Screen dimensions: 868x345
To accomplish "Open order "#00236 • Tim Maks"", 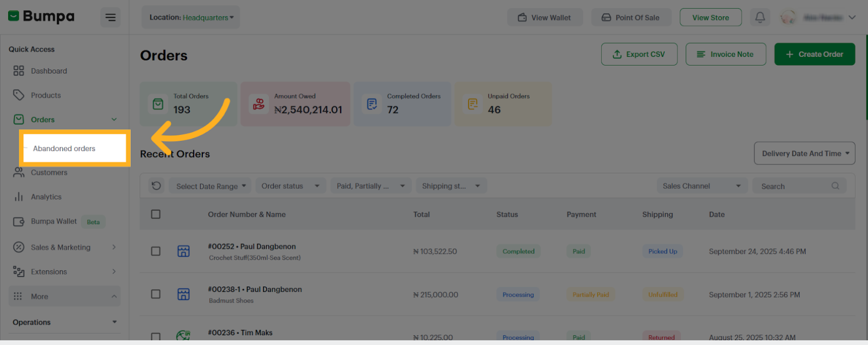I will click(240, 333).
